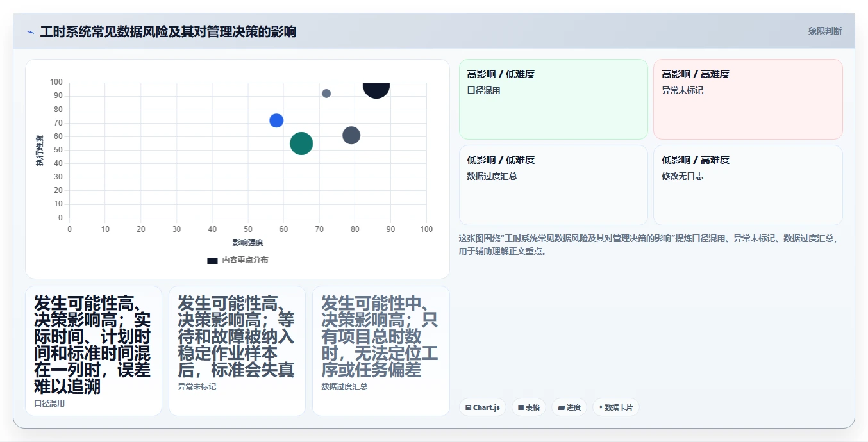Viewport: 868px width, 442px height.
Task: Open the 低影响 / 高难度 quadrant card
Action: (747, 185)
